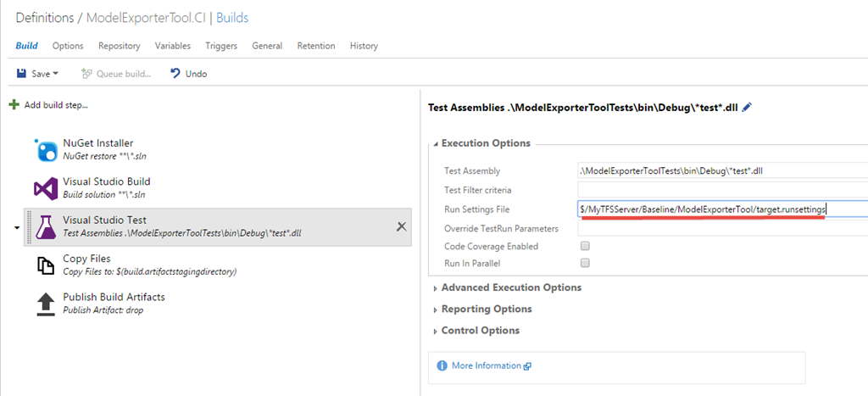Collapse the Execution Options section

click(485, 143)
